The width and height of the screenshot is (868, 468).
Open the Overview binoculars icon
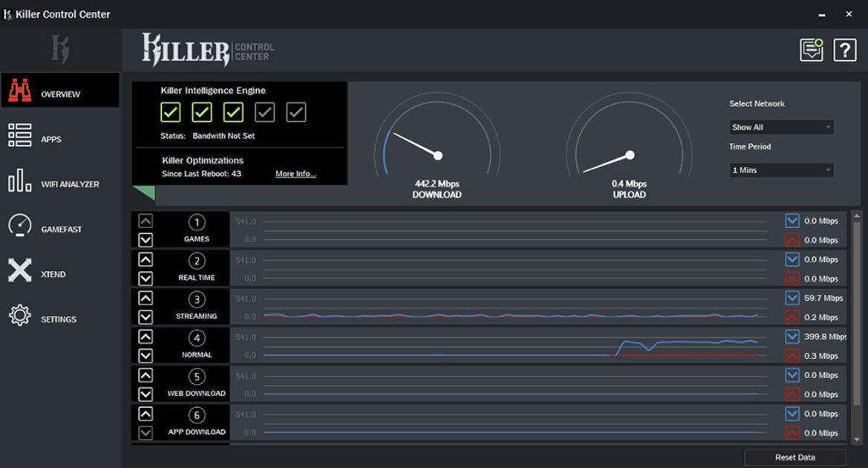point(20,91)
